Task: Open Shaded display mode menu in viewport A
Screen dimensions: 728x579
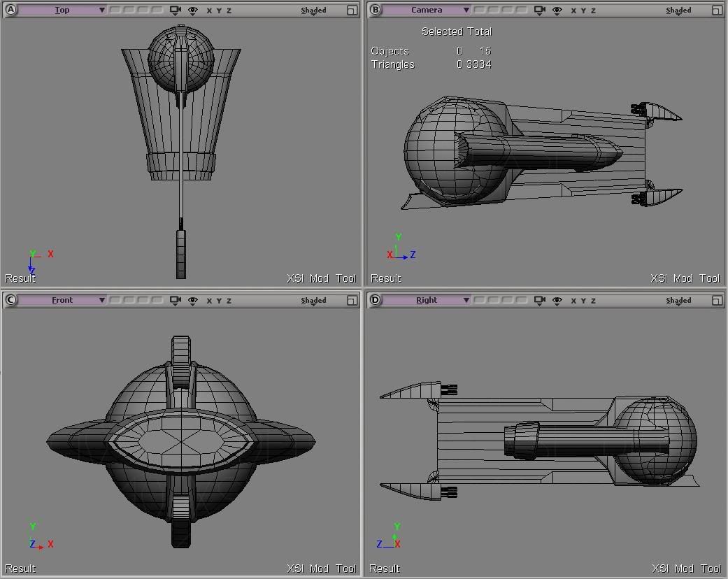Action: pyautogui.click(x=313, y=10)
